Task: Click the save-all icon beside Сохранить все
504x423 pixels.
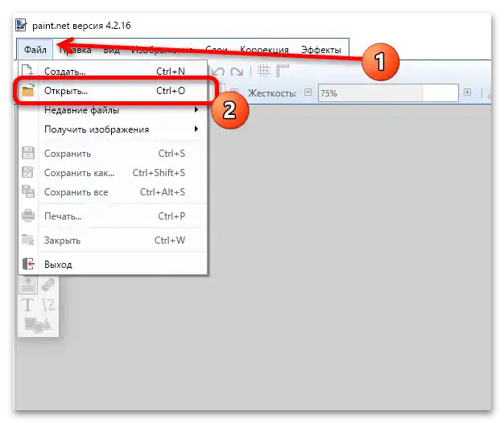Action: click(28, 191)
